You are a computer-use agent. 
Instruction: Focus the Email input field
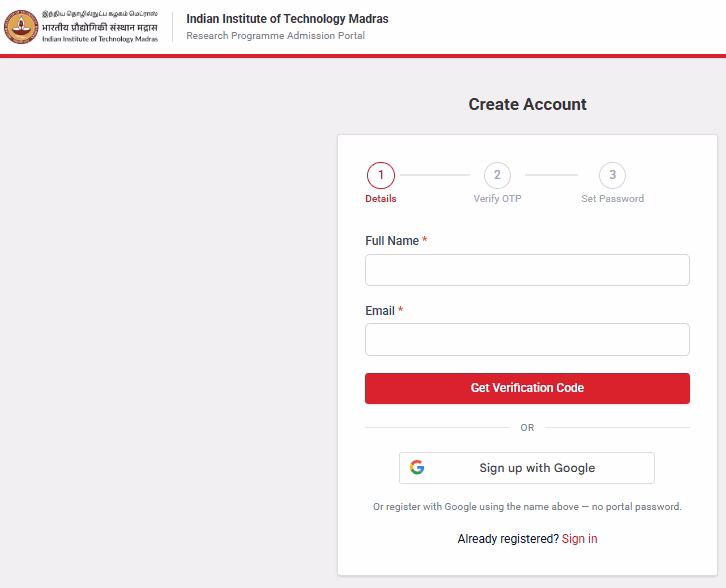tap(527, 339)
